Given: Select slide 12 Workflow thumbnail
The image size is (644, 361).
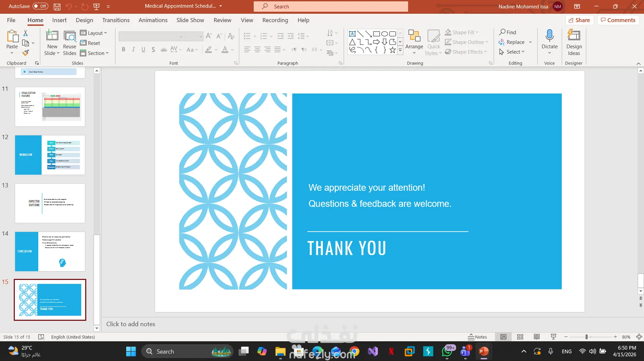Looking at the screenshot, I should click(50, 155).
